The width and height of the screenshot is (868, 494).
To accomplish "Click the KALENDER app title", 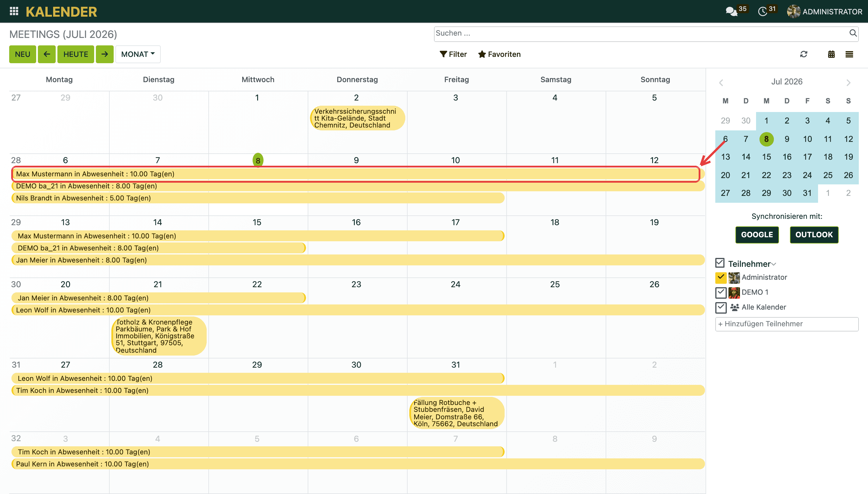I will (x=61, y=12).
